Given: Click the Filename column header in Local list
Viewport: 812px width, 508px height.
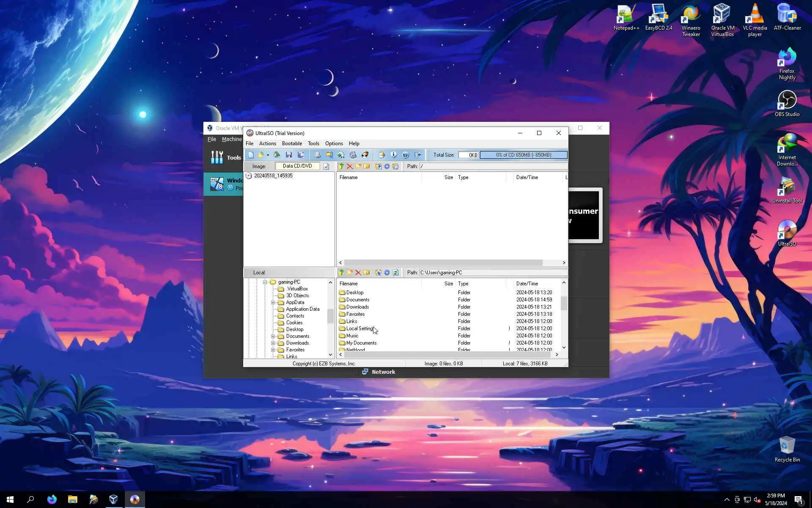Looking at the screenshot, I should coord(348,284).
